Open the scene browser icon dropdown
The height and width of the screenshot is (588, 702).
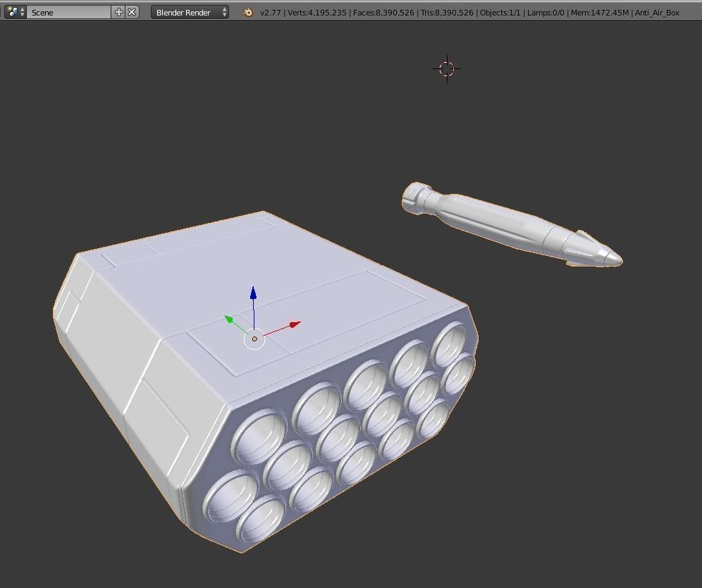point(16,12)
